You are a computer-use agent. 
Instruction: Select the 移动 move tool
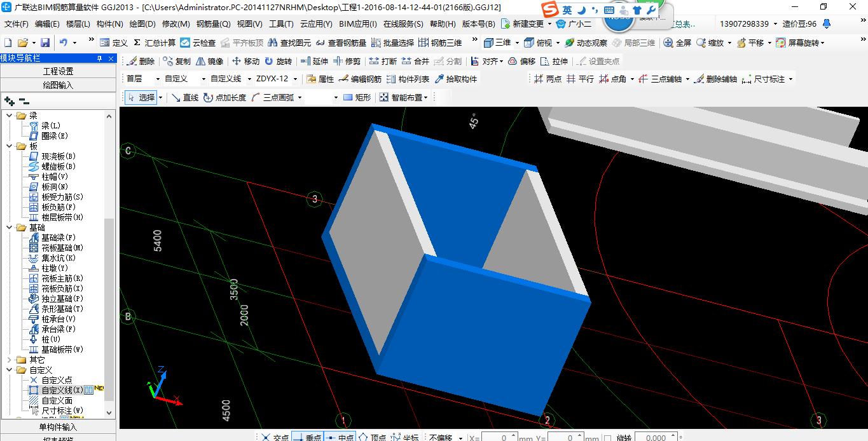pos(245,61)
